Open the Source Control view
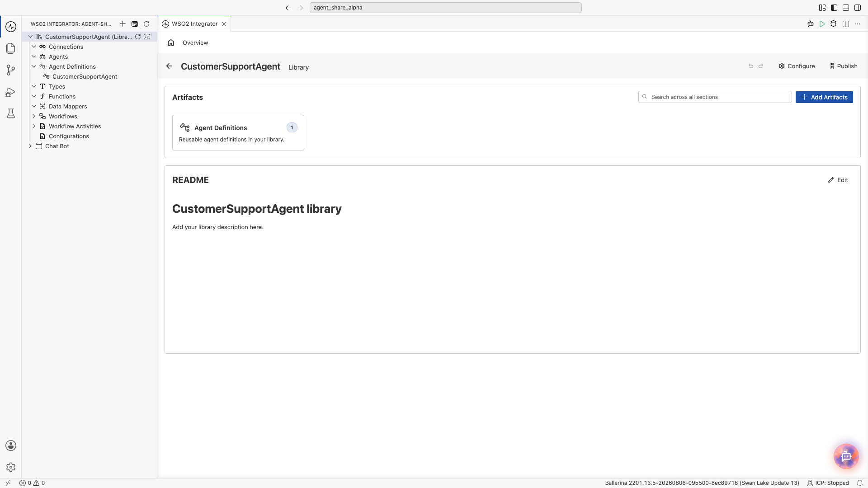The width and height of the screenshot is (868, 488). click(11, 70)
